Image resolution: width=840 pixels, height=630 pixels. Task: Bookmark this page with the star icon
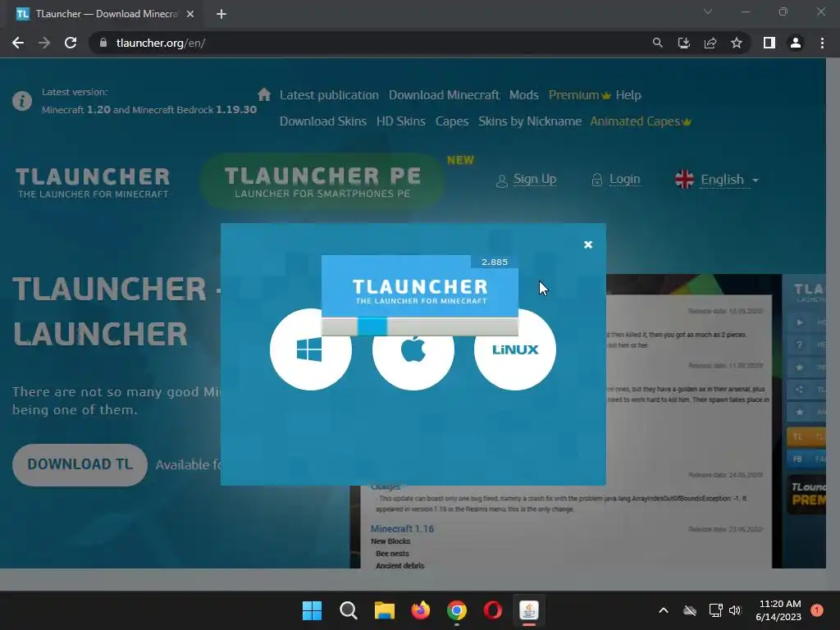737,43
